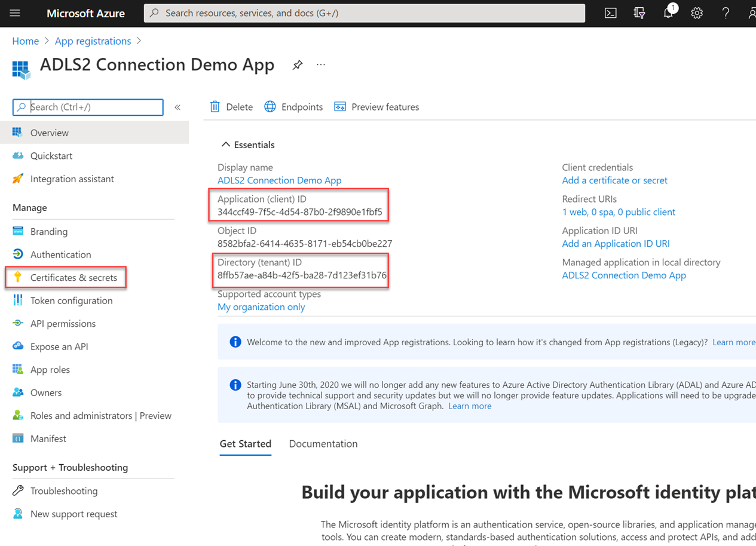The height and width of the screenshot is (546, 756).
Task: Click the Delete trash icon
Action: 215,106
